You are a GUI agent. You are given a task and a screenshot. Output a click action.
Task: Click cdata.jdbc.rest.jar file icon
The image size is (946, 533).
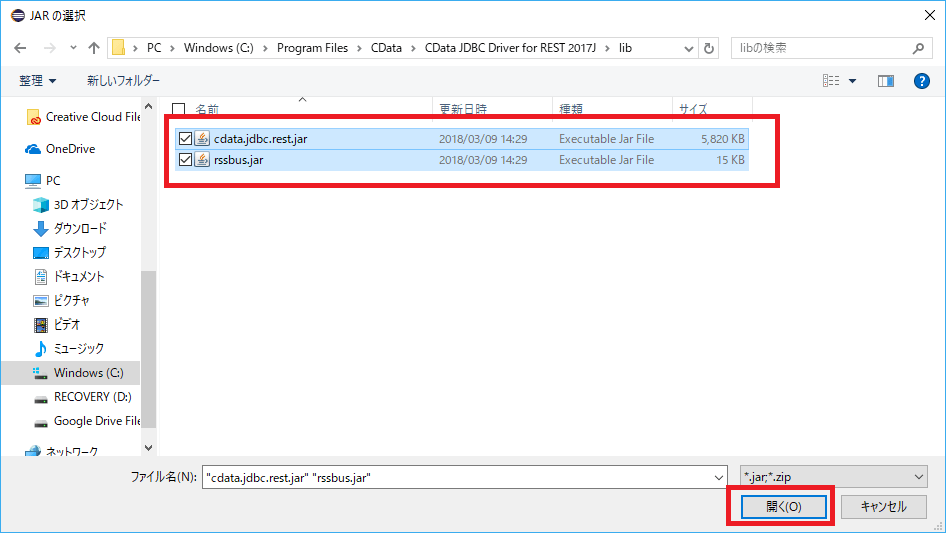click(x=202, y=139)
